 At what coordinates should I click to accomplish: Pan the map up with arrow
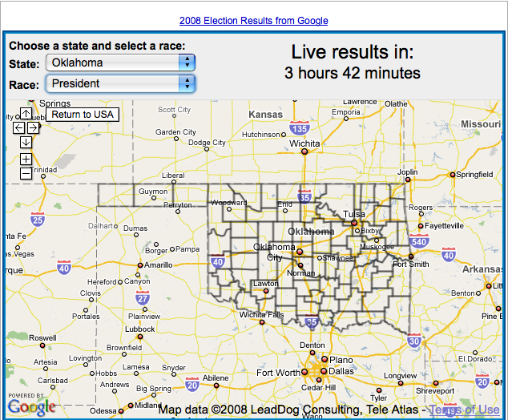point(26,114)
